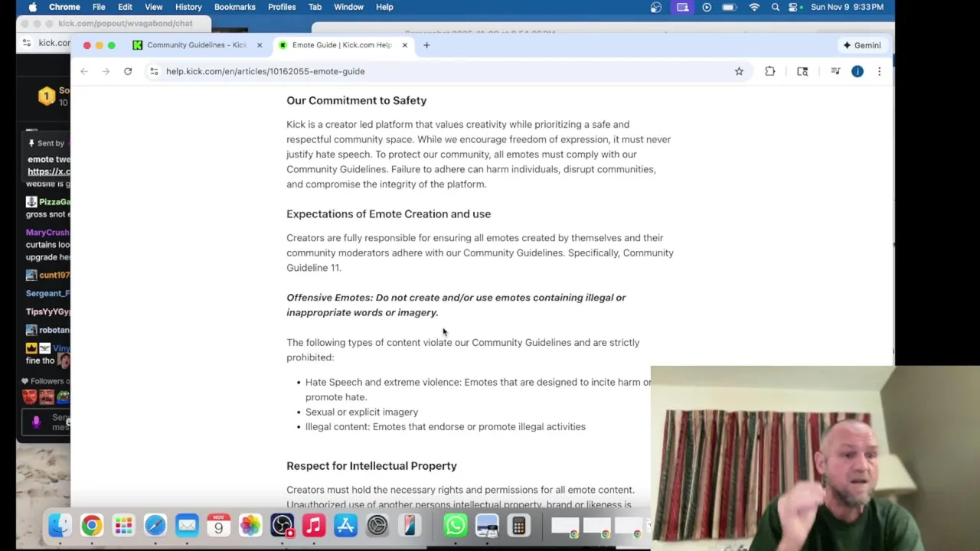Open Google Chrome from the Dock
The height and width of the screenshot is (551, 980).
91,525
